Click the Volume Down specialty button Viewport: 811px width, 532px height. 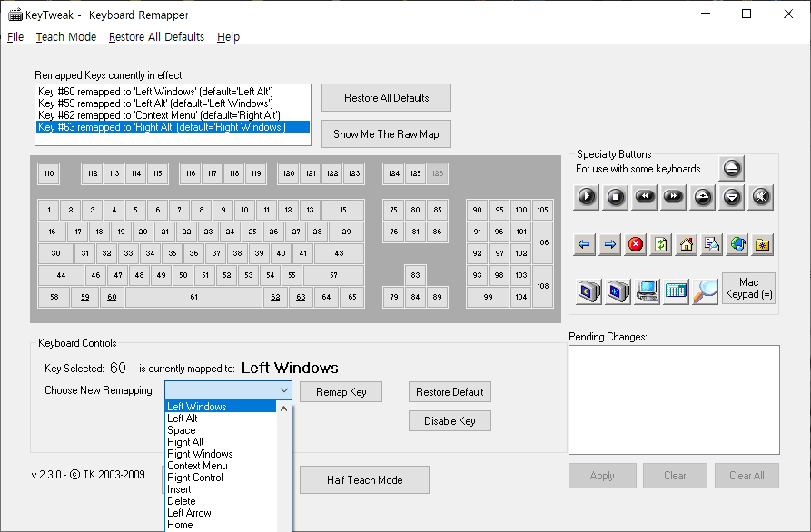(x=732, y=197)
